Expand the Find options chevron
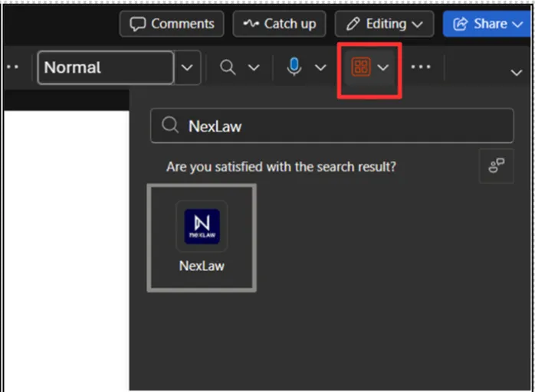The height and width of the screenshot is (392, 535). [254, 67]
